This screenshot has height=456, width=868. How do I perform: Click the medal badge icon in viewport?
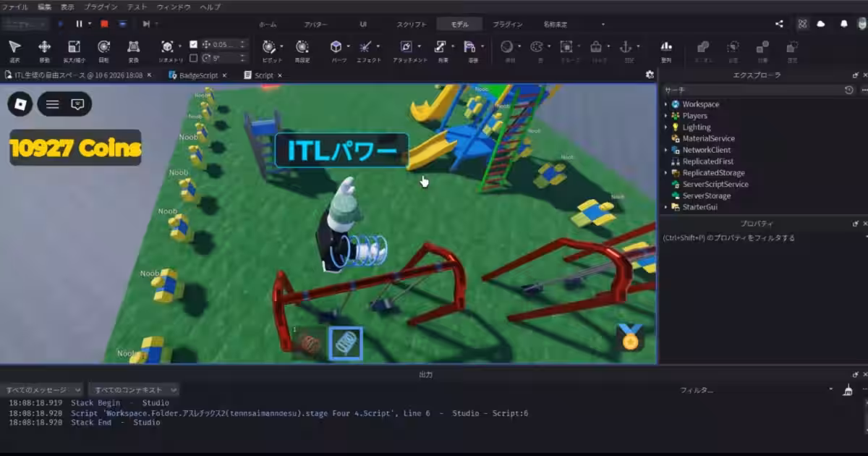630,338
